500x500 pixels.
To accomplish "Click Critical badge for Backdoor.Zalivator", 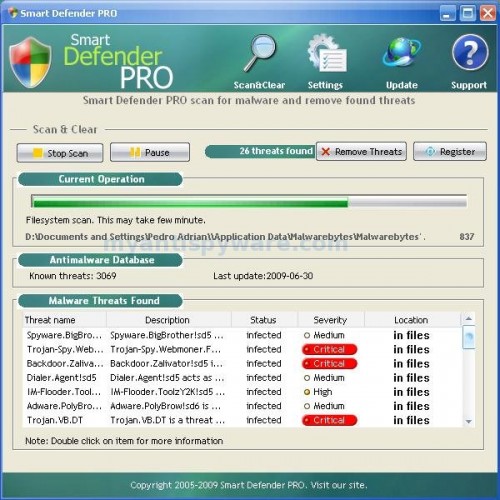I will [329, 363].
